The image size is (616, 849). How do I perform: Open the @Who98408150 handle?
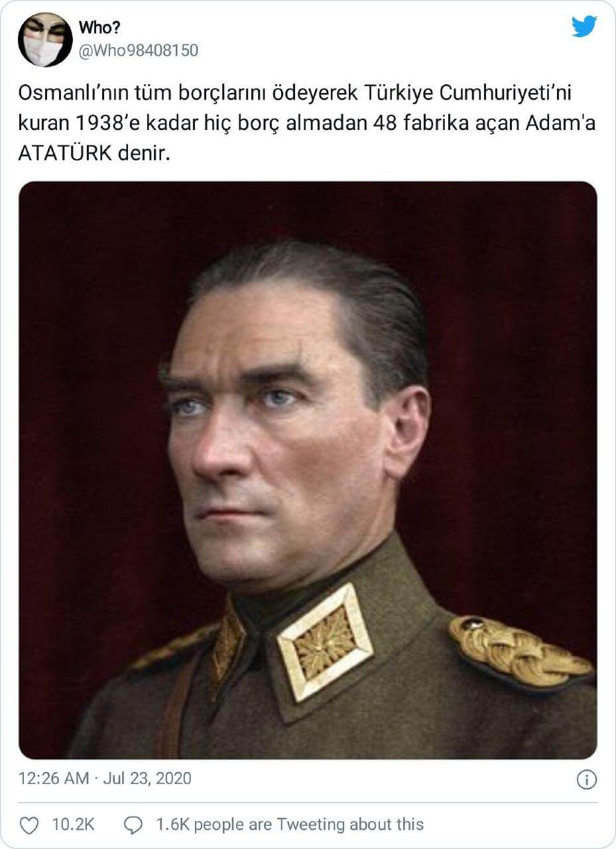[139, 50]
